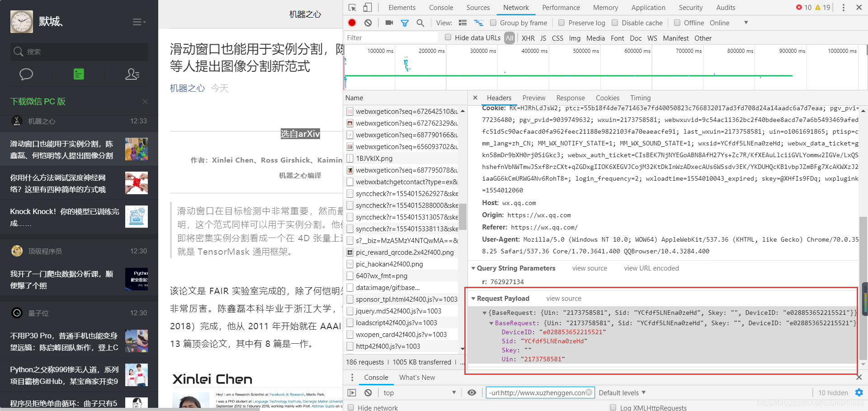Create live expression eye icon
868x411 pixels.
coord(472,393)
